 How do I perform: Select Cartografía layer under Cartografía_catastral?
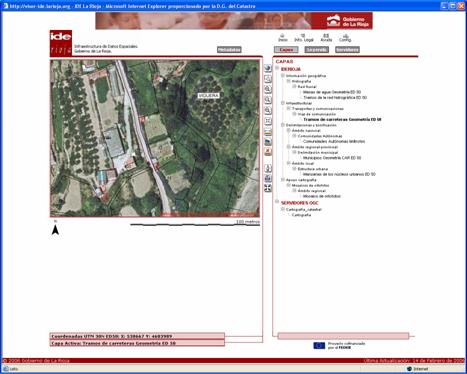click(301, 215)
